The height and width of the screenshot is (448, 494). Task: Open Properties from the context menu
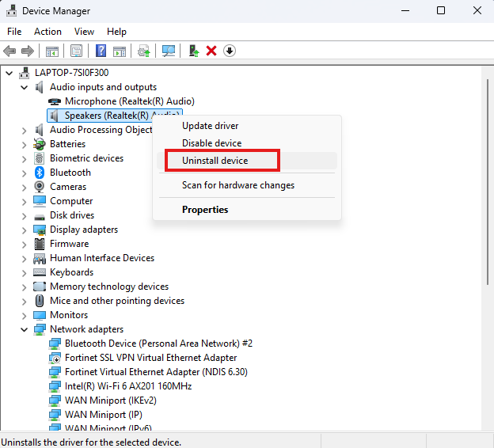click(247, 210)
